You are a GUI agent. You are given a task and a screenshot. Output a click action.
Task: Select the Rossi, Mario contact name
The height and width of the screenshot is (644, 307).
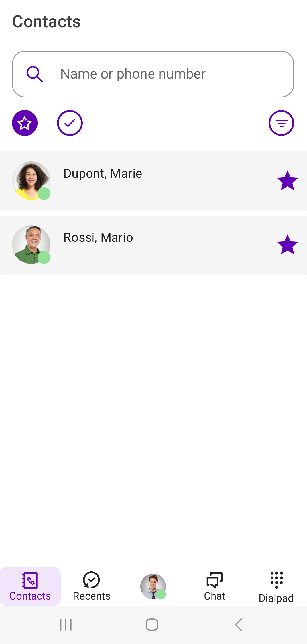coord(98,237)
